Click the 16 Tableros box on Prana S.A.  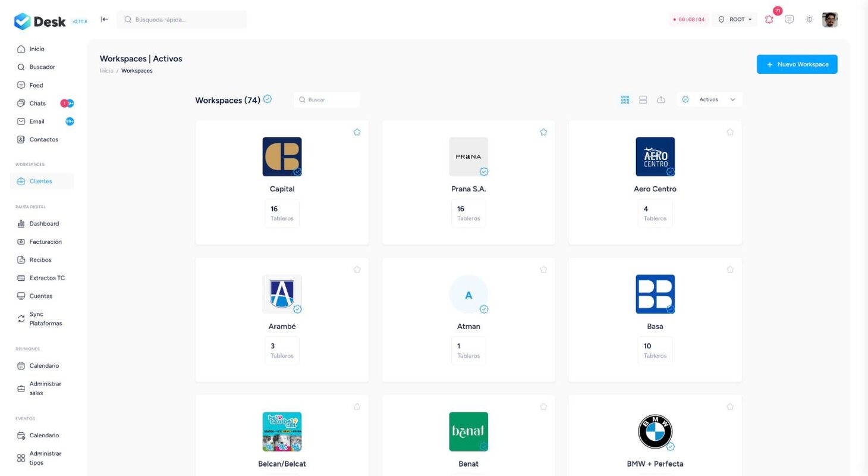(x=468, y=213)
